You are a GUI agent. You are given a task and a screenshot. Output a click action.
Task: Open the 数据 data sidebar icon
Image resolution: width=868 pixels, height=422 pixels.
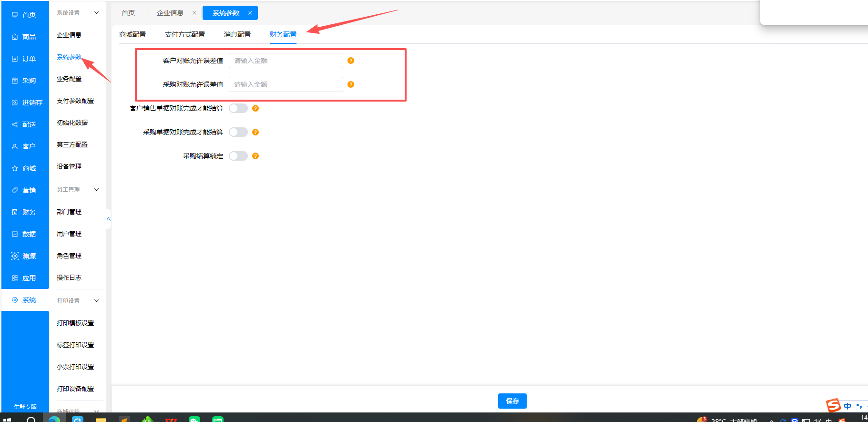[x=15, y=234]
